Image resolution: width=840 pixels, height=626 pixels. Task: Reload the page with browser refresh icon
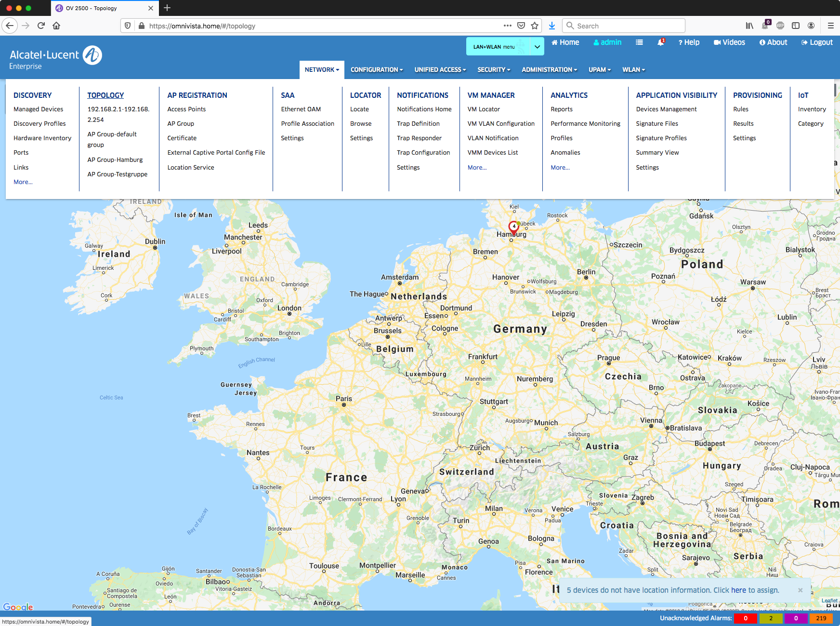pyautogui.click(x=41, y=26)
